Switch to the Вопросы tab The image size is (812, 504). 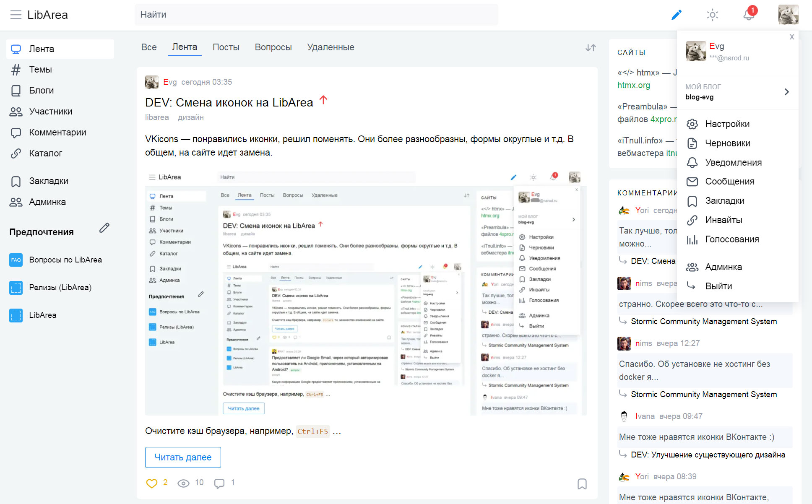[273, 47]
